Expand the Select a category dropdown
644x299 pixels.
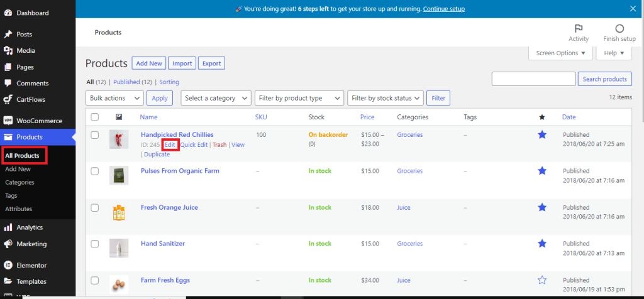215,98
